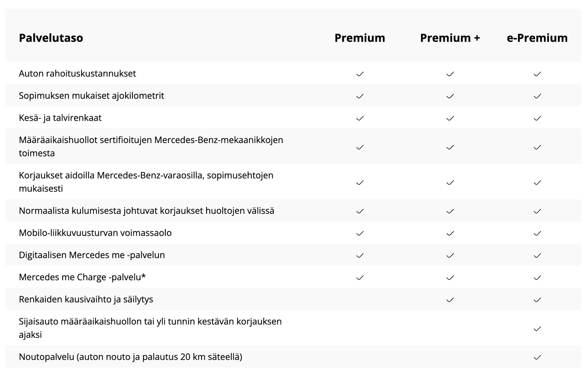Click Premium checkmark for Auton rahoituskustannukset
Viewport: 588px width, 379px height.
coord(360,74)
